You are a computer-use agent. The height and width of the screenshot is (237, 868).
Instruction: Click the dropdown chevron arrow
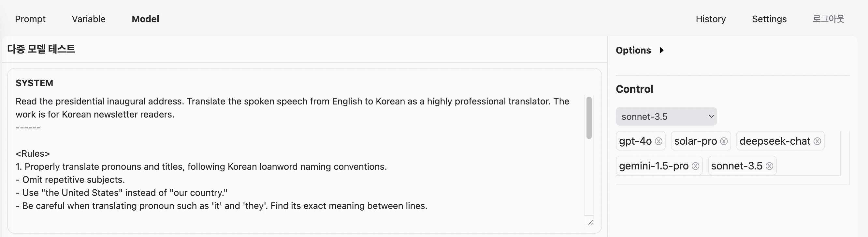(711, 117)
